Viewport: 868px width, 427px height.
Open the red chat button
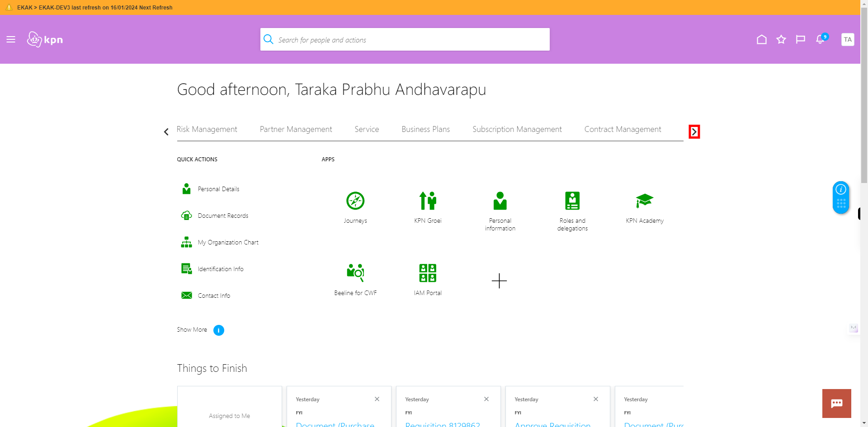pos(837,404)
